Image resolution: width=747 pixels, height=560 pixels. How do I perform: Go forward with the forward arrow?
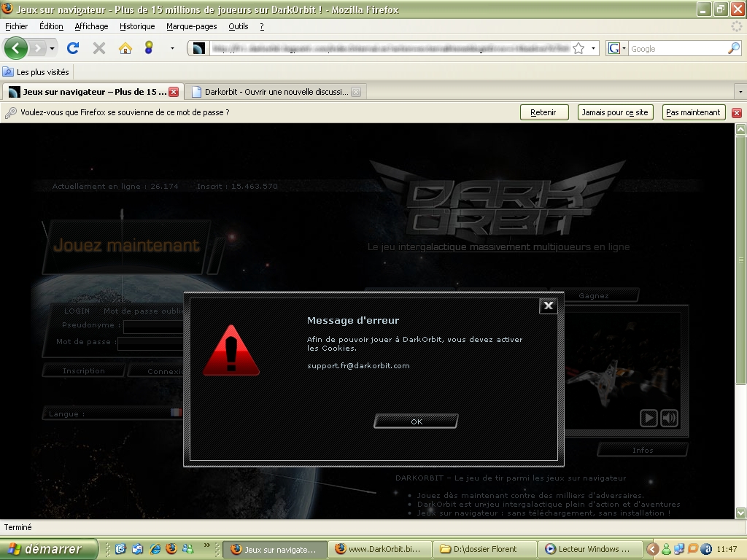37,48
